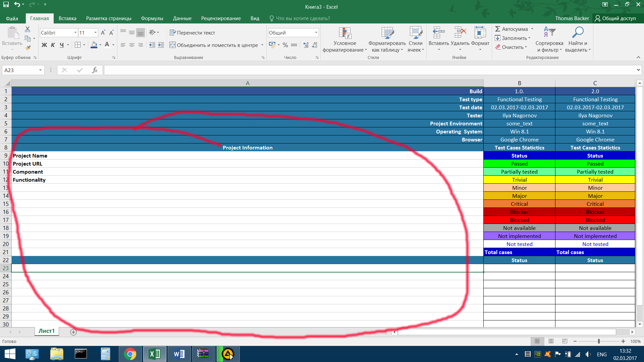Viewport: 644px width, 362px height.
Task: Click Сортировка и фильтр button
Action: click(x=549, y=40)
